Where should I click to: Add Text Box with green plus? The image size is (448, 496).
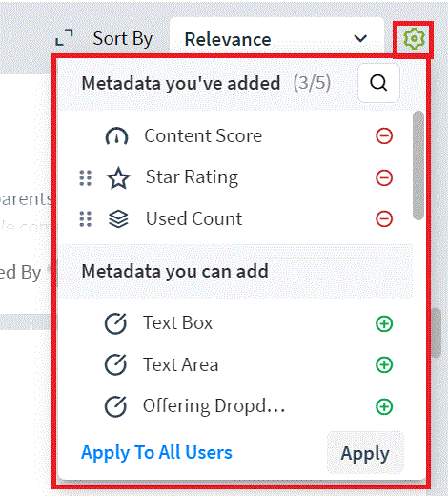(x=384, y=324)
